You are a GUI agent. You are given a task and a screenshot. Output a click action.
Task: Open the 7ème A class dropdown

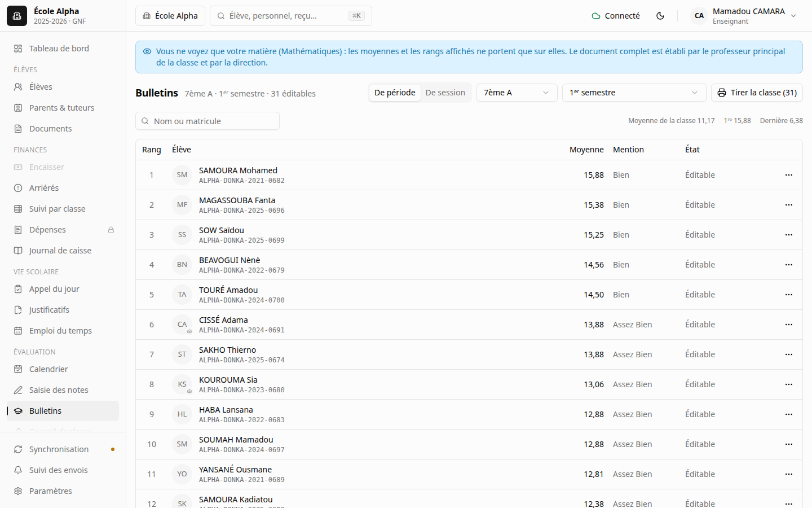click(517, 93)
